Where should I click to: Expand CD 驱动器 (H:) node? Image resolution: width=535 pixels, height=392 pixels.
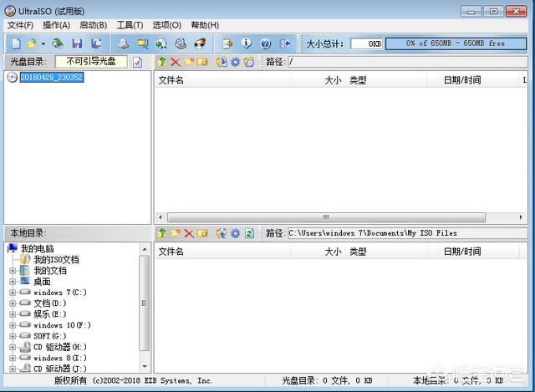13,348
